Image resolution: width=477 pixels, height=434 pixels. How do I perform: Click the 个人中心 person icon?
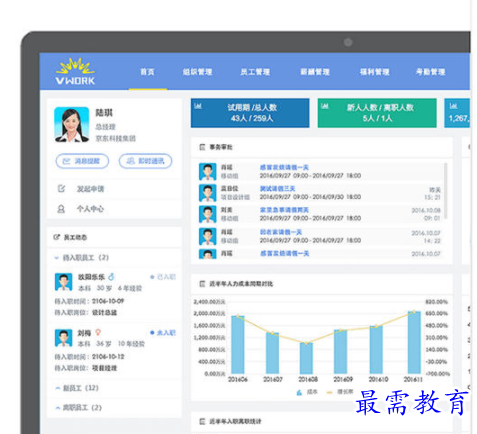pos(61,209)
